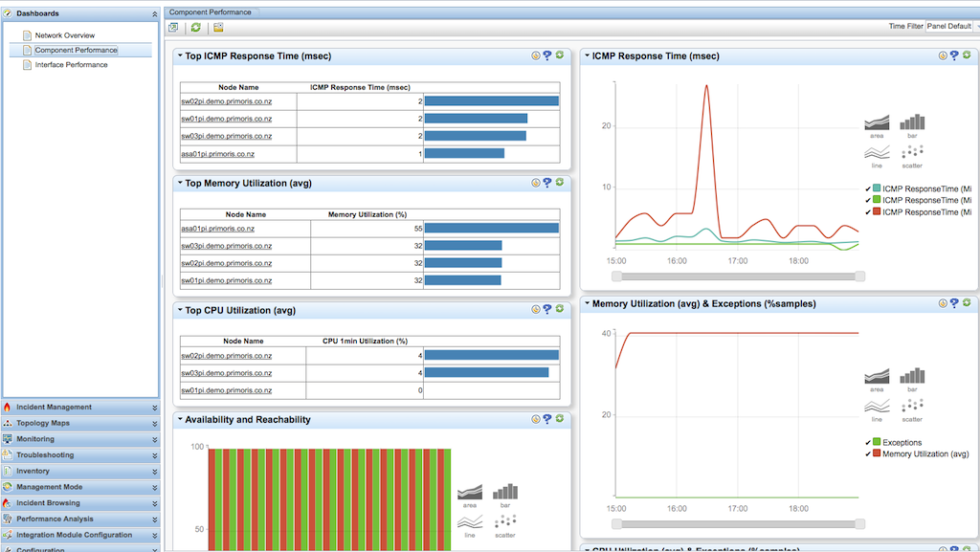
Task: Click clock icon on Top ICMP Response Time panel
Action: (x=536, y=55)
